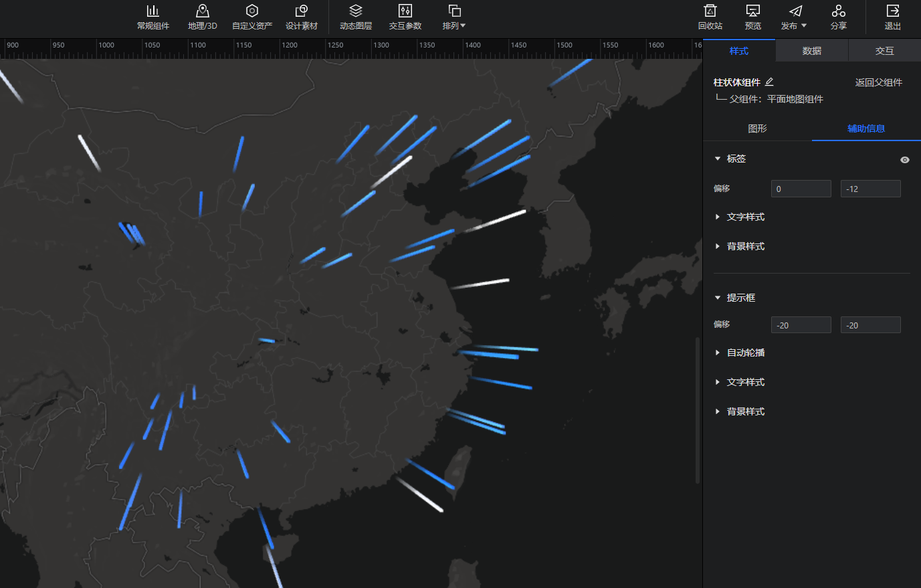This screenshot has height=588, width=921.
Task: Open the 发布 publish dropdown
Action: [795, 17]
